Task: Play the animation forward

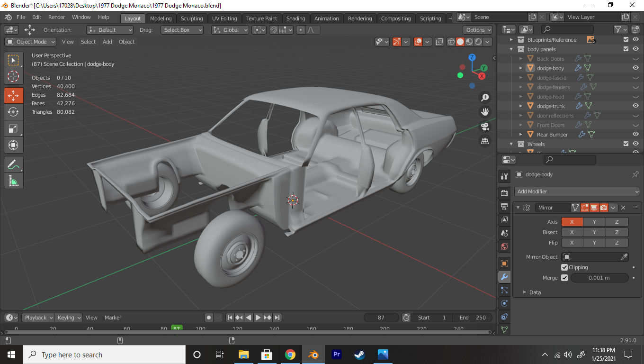Action: [x=258, y=318]
